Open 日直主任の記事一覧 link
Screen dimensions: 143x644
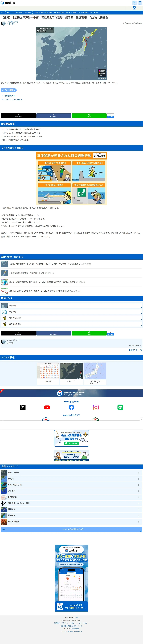135,346
